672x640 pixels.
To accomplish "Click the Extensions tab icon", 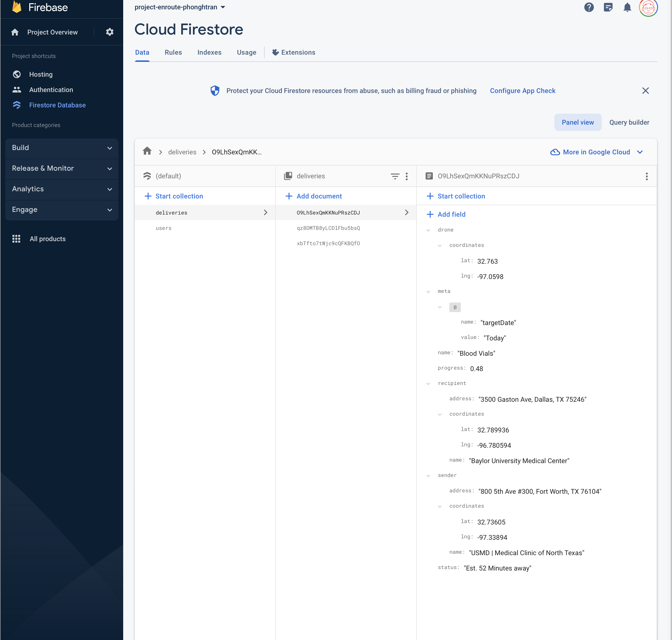I will pos(275,52).
